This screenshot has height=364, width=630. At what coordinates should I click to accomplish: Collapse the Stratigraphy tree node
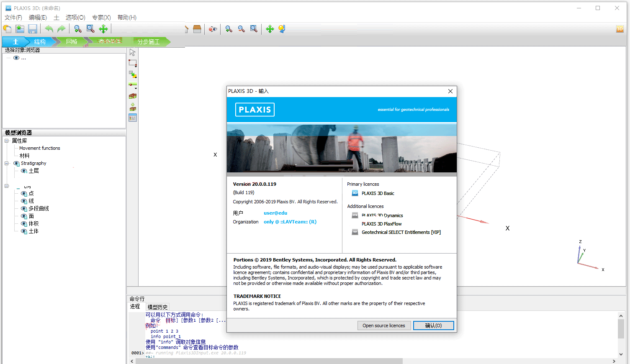[7, 163]
